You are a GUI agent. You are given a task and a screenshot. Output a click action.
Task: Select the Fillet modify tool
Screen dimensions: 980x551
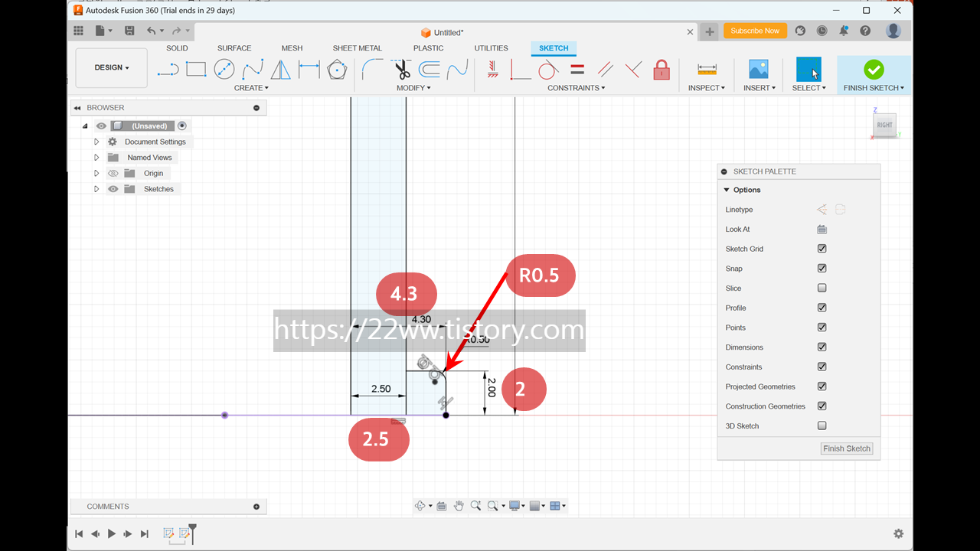[373, 70]
